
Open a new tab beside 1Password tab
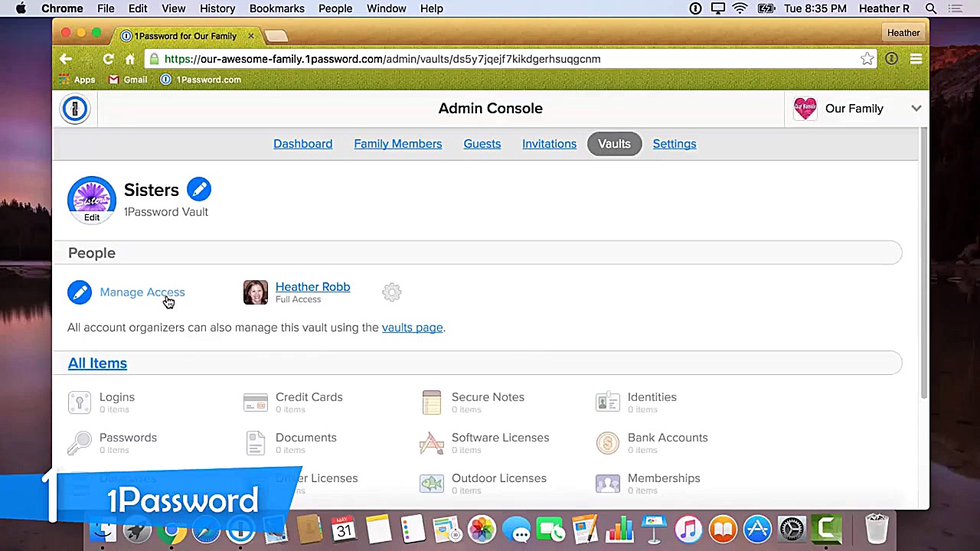tap(276, 36)
